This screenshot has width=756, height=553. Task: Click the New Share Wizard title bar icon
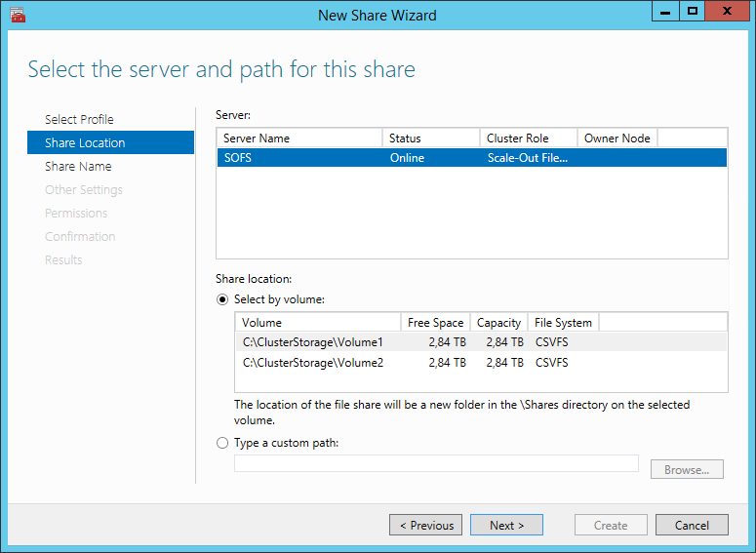18,15
